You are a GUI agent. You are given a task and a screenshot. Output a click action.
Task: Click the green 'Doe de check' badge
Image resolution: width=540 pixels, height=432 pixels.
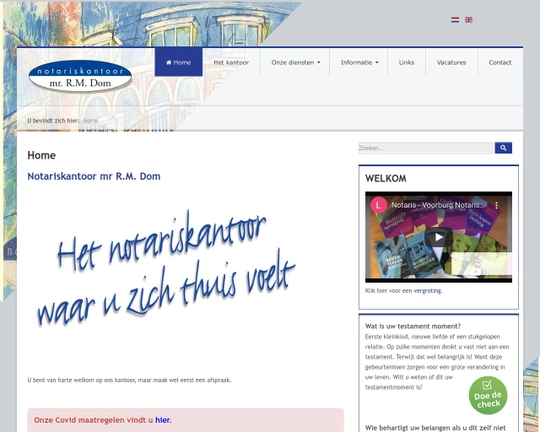(x=488, y=395)
